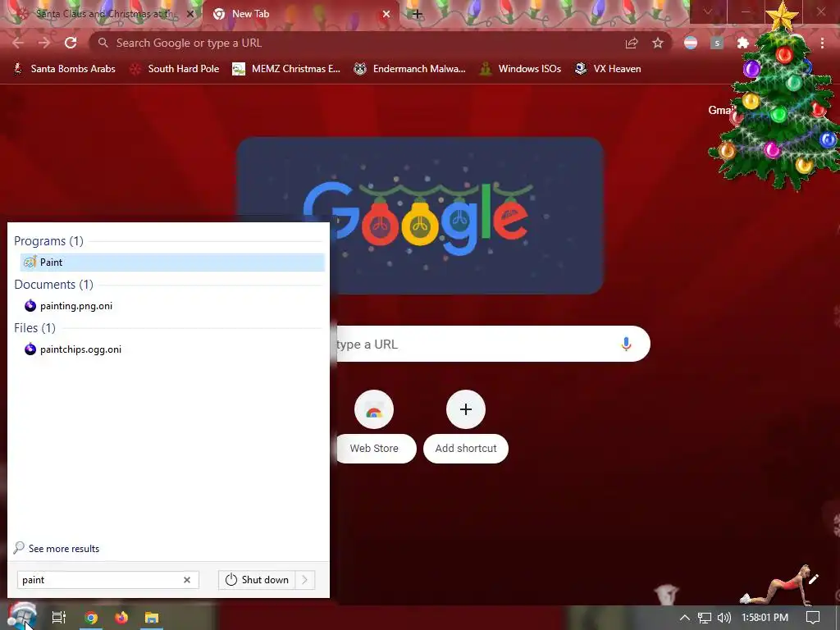
Task: Go back with the browser back arrow
Action: click(18, 43)
